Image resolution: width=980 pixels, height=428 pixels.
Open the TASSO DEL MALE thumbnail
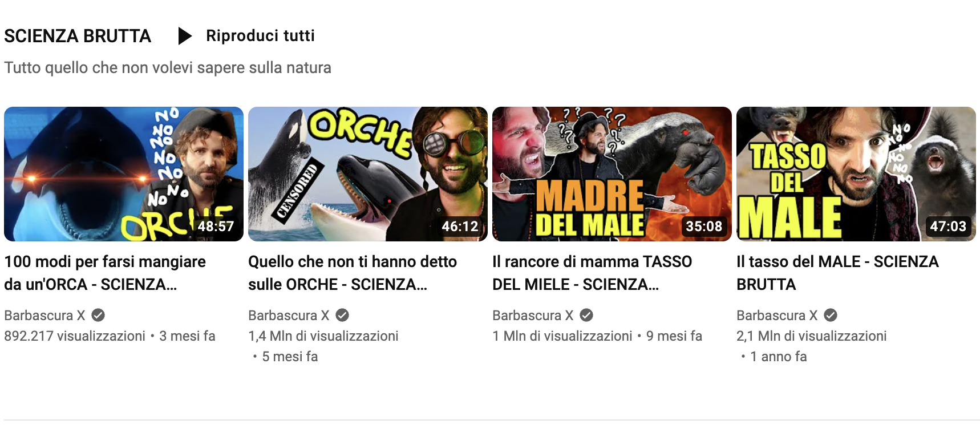[856, 174]
